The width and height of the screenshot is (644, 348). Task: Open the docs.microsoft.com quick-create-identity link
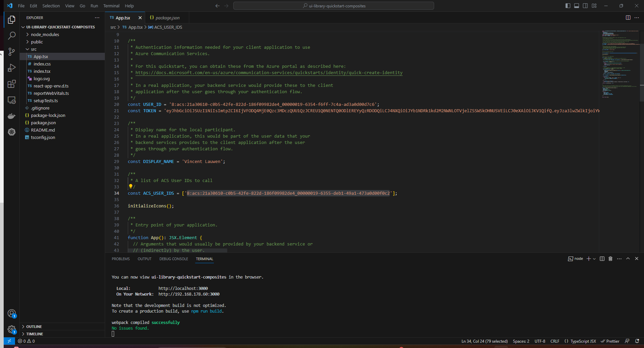(x=269, y=72)
